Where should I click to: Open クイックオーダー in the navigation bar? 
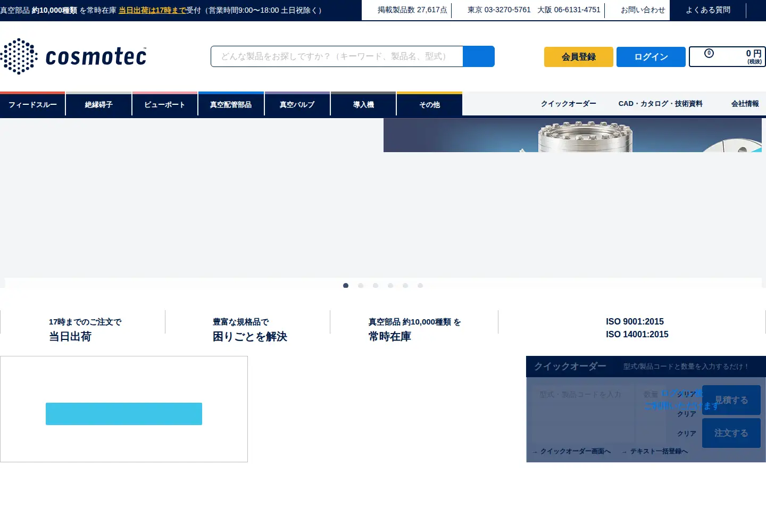click(569, 104)
